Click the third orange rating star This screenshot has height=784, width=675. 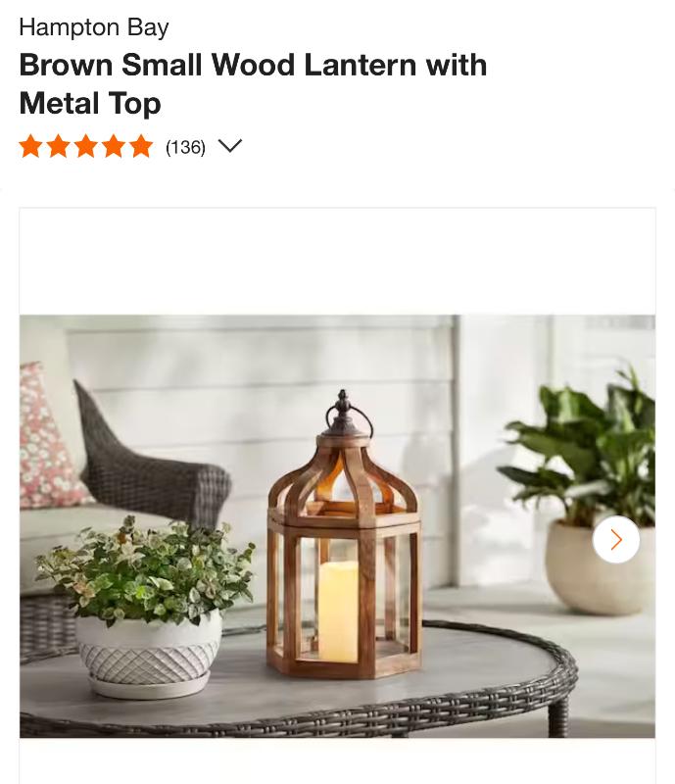(x=86, y=146)
